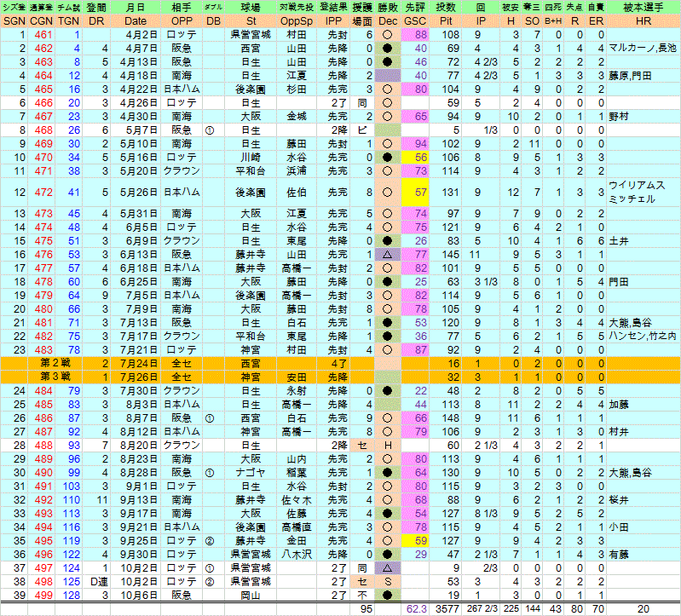Screen dimensions: 681x616
Task: Click HR cell ハンセン,竹之内
Action: 643,336
